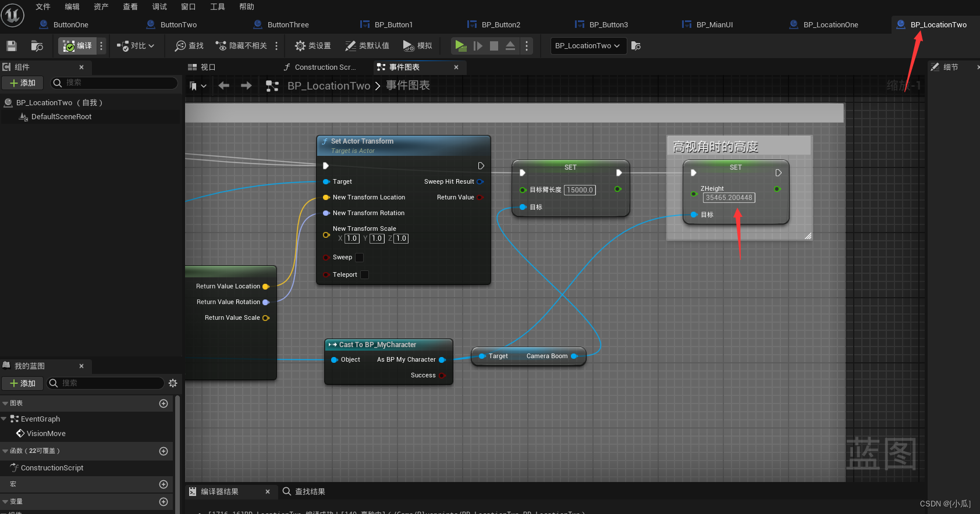Switch to the Construction Script tab
980x514 pixels.
click(325, 67)
